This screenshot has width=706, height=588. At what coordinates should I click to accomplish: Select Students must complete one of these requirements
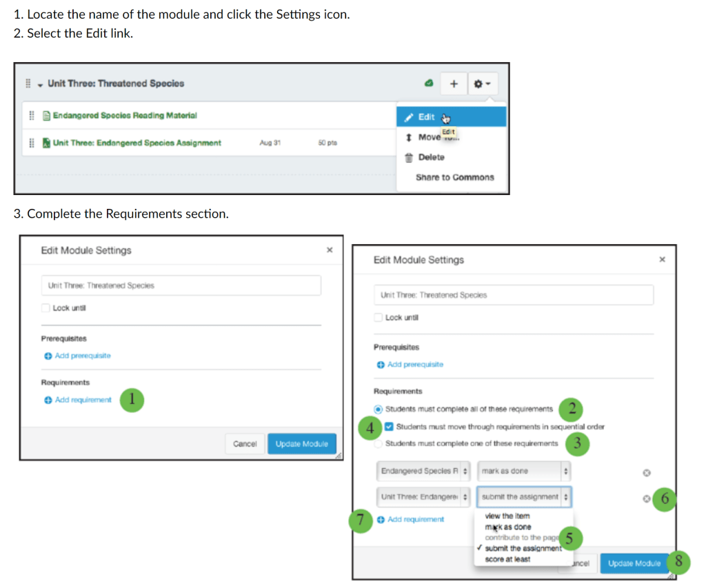(378, 443)
